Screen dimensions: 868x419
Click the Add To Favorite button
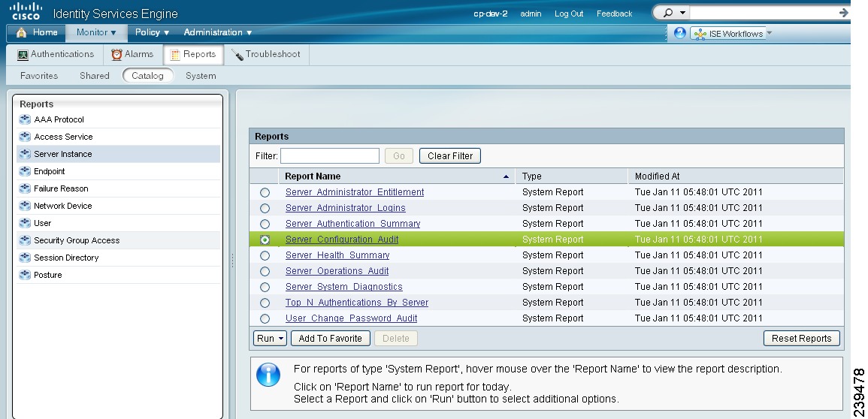coord(331,339)
